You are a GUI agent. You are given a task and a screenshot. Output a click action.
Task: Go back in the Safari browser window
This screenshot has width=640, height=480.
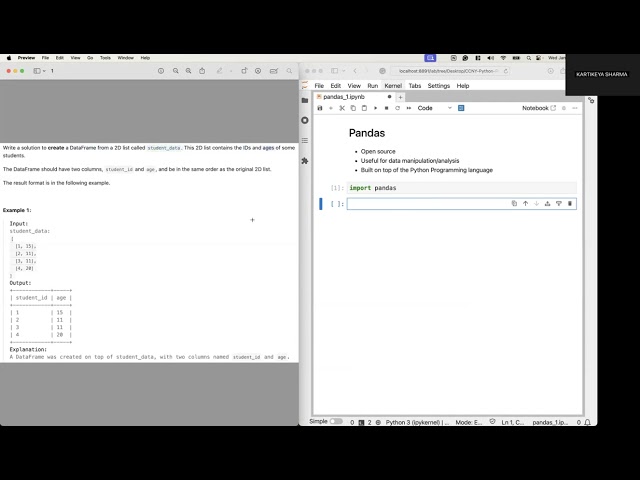pos(355,71)
